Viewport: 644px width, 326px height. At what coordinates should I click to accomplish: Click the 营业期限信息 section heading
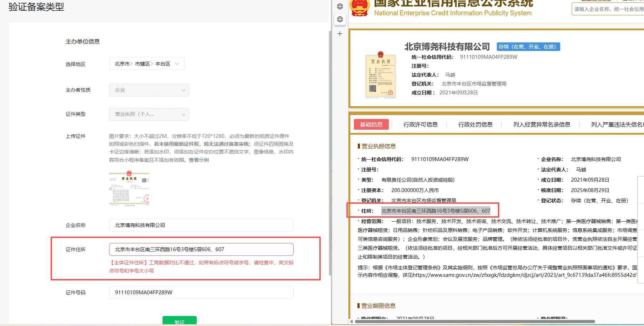[378, 306]
